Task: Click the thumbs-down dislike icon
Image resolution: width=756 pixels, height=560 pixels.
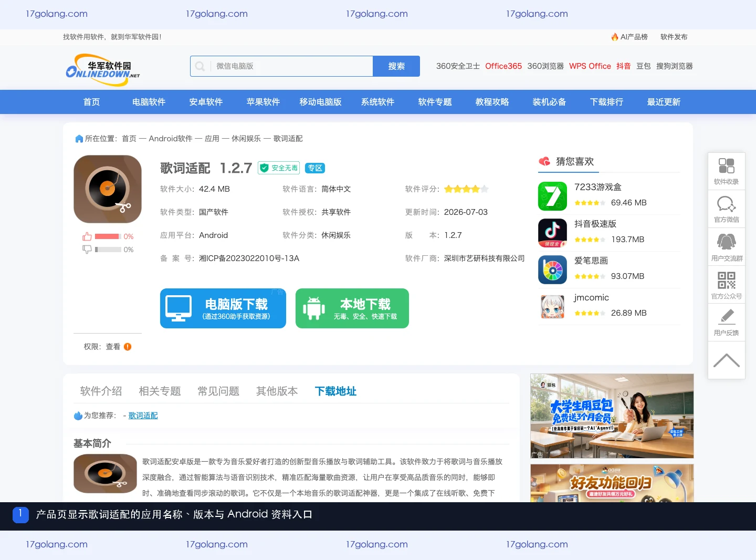Action: (x=87, y=250)
